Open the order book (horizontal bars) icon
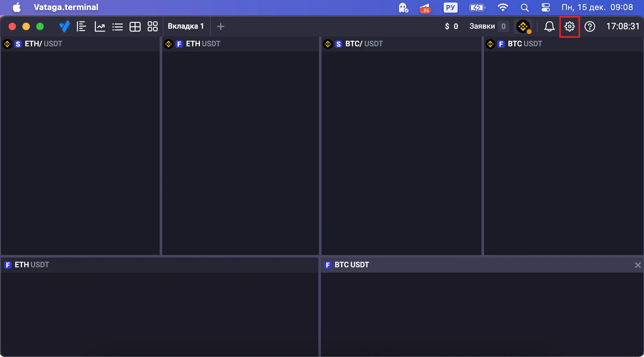This screenshot has width=644, height=357. click(82, 26)
